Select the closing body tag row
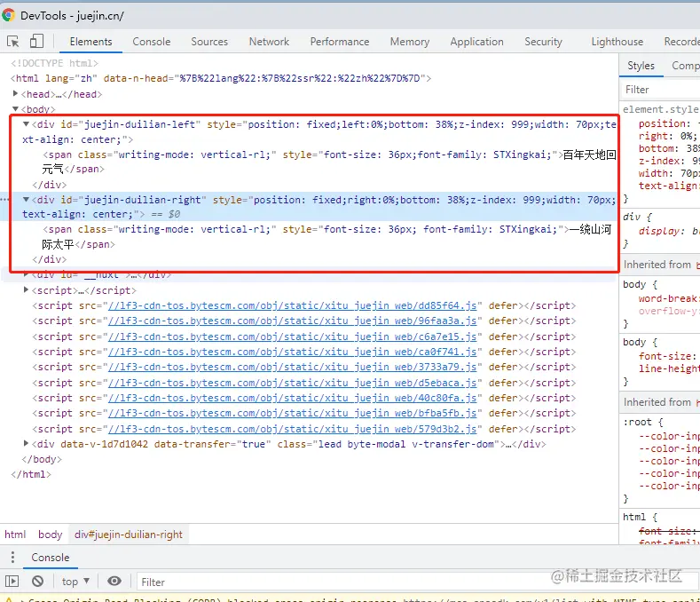The image size is (700, 602). pos(42,459)
